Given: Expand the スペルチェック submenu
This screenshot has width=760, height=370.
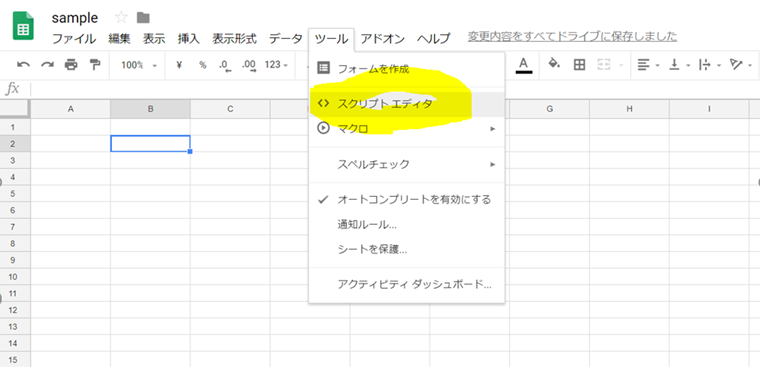Looking at the screenshot, I should point(407,164).
